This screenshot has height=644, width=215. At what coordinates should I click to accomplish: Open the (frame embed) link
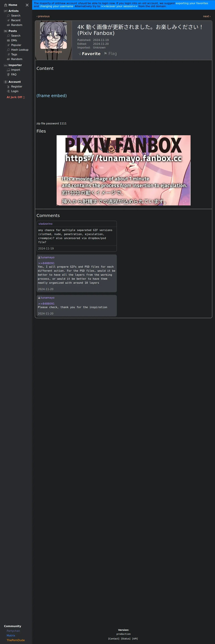pyautogui.click(x=52, y=96)
